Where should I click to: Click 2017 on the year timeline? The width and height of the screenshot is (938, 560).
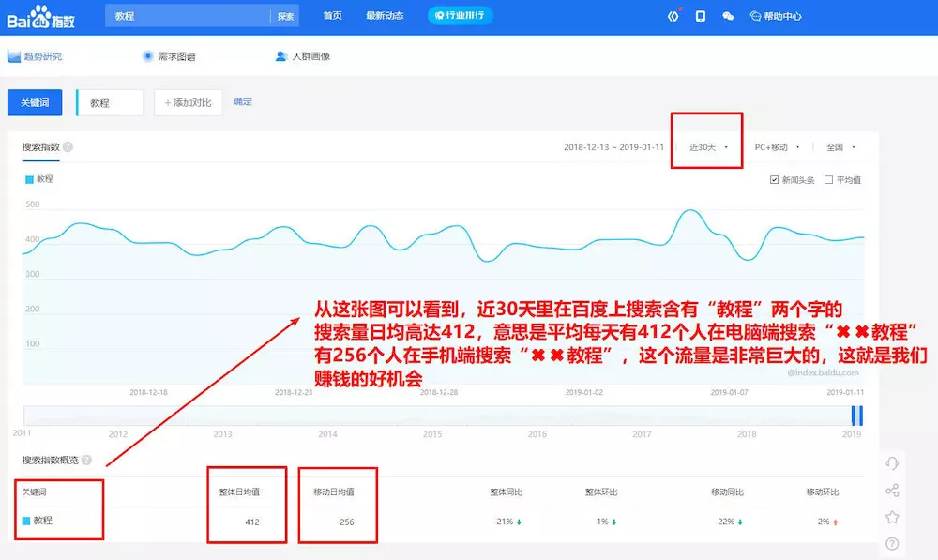pos(642,434)
